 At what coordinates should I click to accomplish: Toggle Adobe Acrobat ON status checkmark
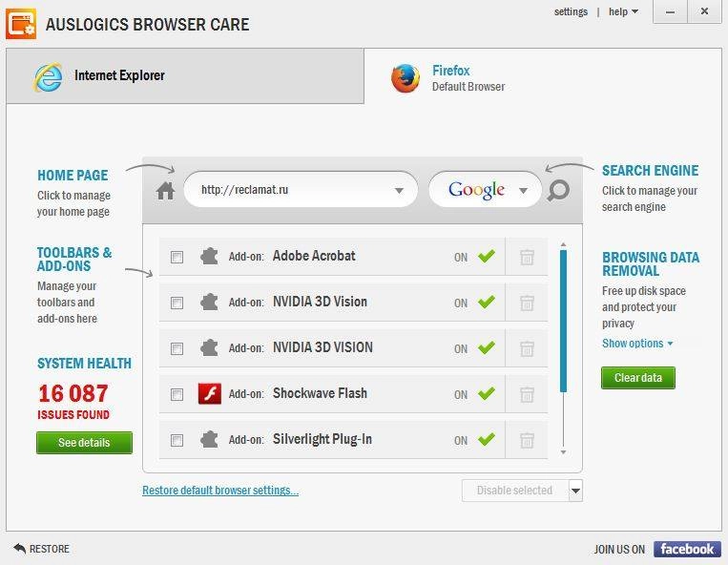coord(487,256)
